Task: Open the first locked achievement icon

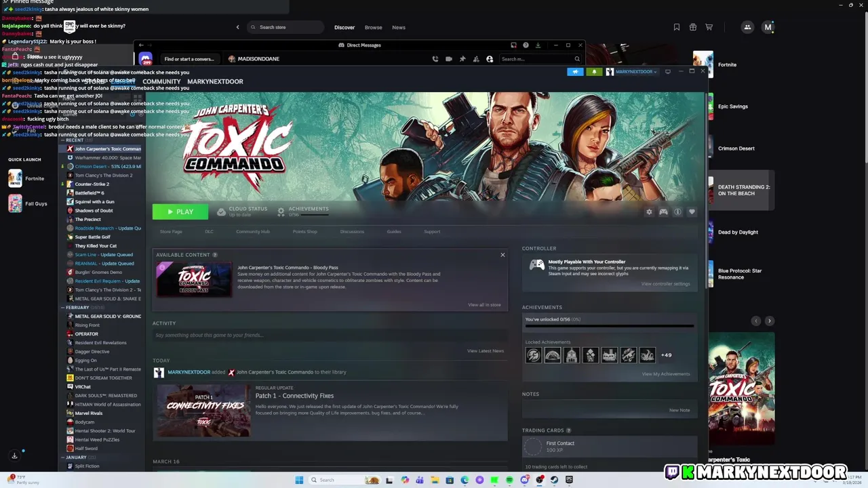Action: (534, 355)
